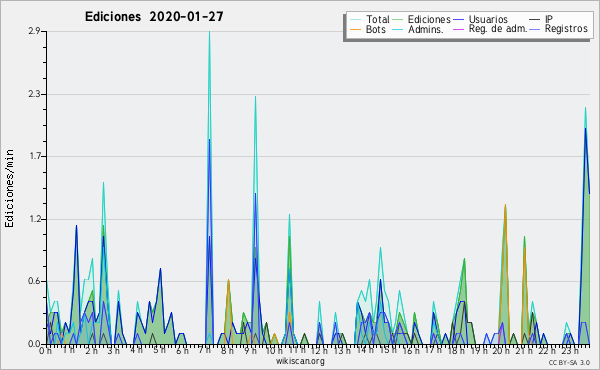Click the '1 h' x-axis label
The image size is (600, 370).
pyautogui.click(x=69, y=351)
